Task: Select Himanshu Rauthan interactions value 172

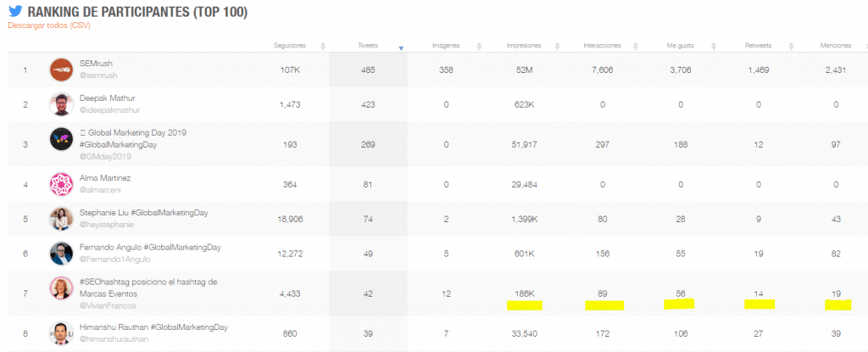Action: [603, 333]
